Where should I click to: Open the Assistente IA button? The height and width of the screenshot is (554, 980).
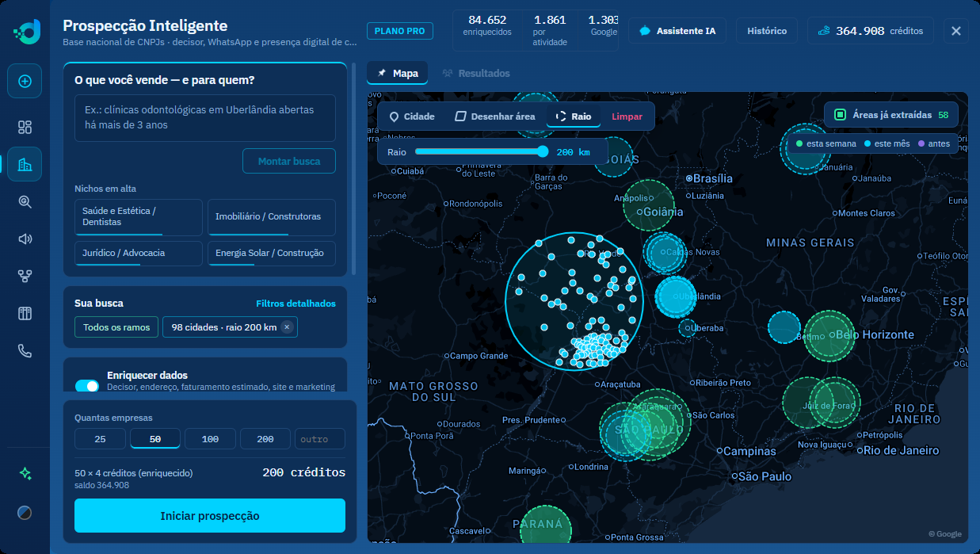[x=678, y=31]
